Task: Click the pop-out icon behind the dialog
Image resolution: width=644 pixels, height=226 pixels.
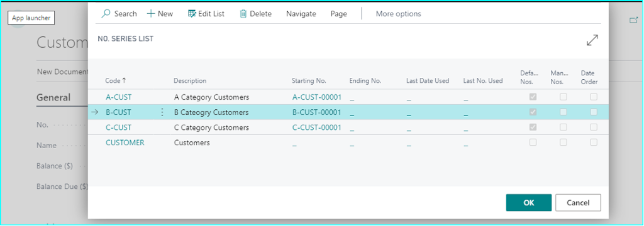Action: [633, 19]
